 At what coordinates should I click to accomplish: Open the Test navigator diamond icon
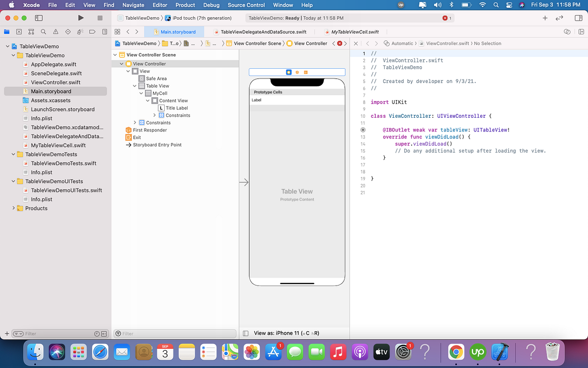68,31
